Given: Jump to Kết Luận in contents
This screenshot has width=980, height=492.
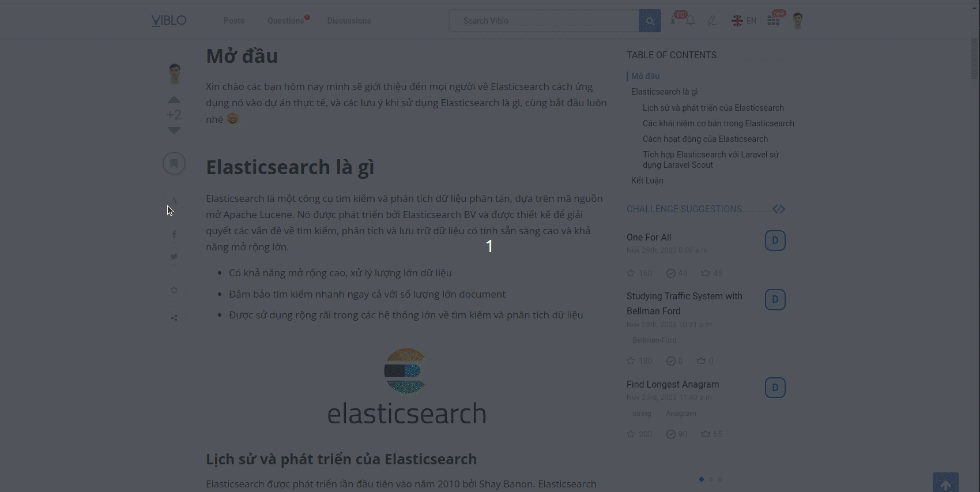Looking at the screenshot, I should coord(647,181).
